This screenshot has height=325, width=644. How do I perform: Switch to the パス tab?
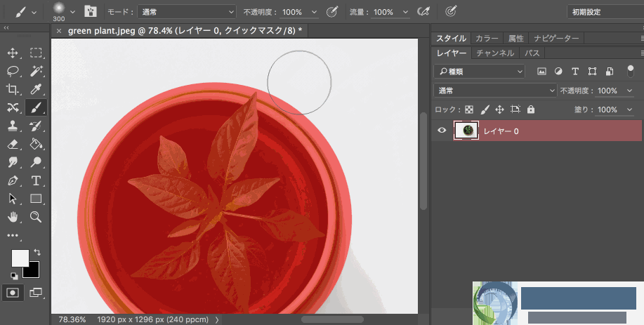click(532, 53)
